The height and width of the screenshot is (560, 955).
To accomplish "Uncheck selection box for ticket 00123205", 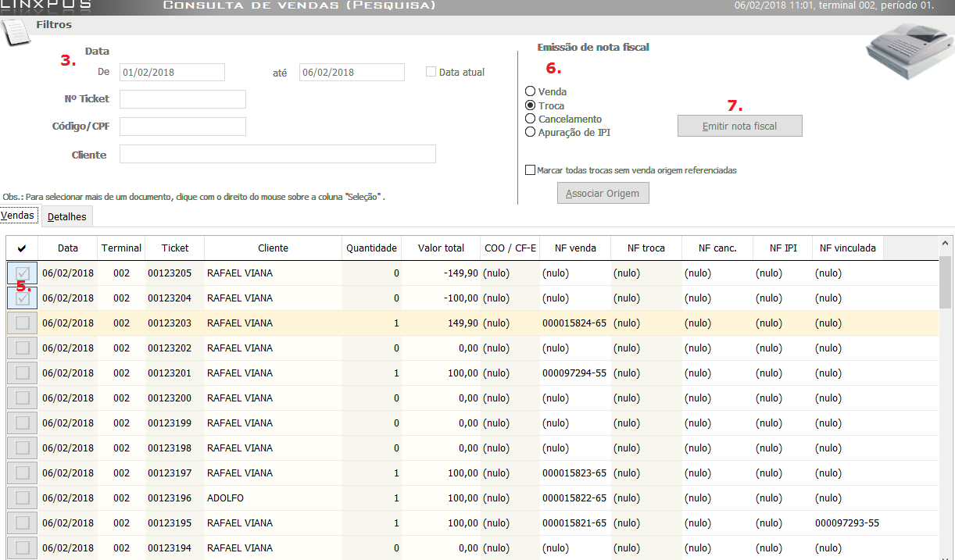I will pyautogui.click(x=23, y=273).
